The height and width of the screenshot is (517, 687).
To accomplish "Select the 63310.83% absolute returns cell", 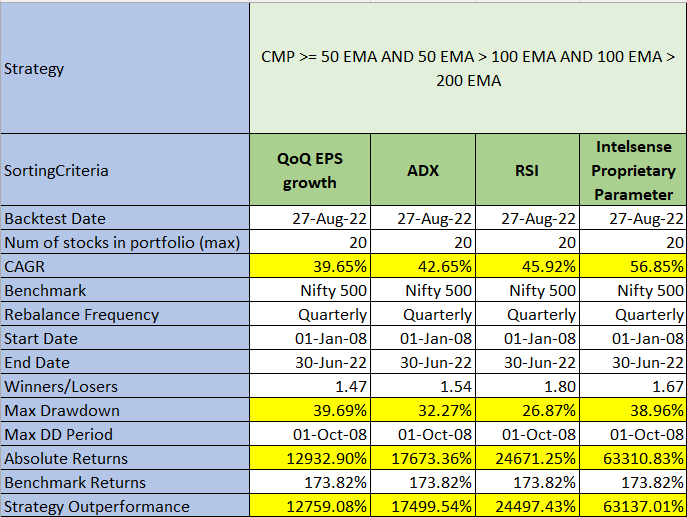I will (632, 459).
